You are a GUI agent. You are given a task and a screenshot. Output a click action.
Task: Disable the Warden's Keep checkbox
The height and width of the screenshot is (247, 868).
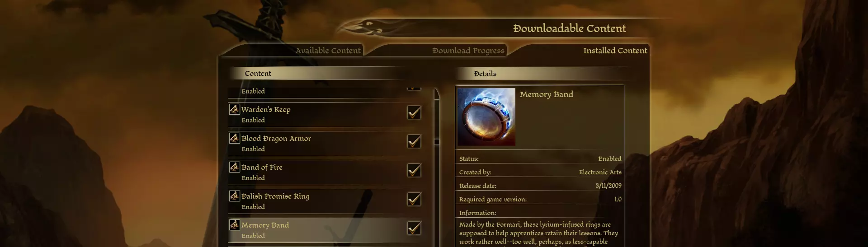coord(414,112)
